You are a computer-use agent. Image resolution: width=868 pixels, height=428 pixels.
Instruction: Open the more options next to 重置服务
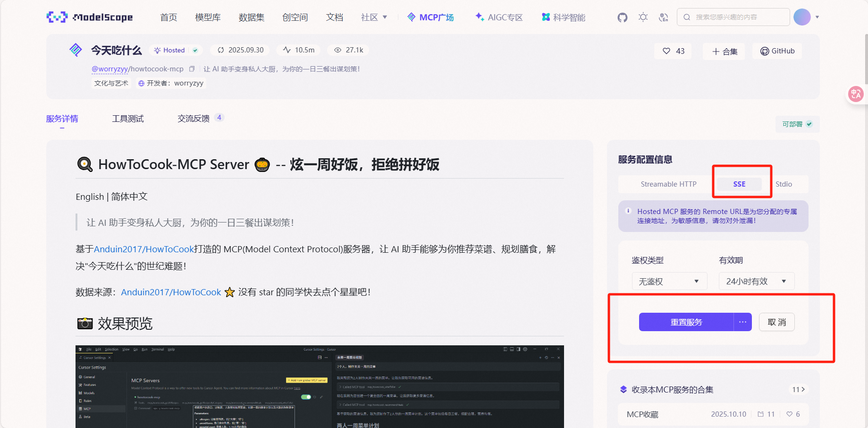pyautogui.click(x=742, y=322)
